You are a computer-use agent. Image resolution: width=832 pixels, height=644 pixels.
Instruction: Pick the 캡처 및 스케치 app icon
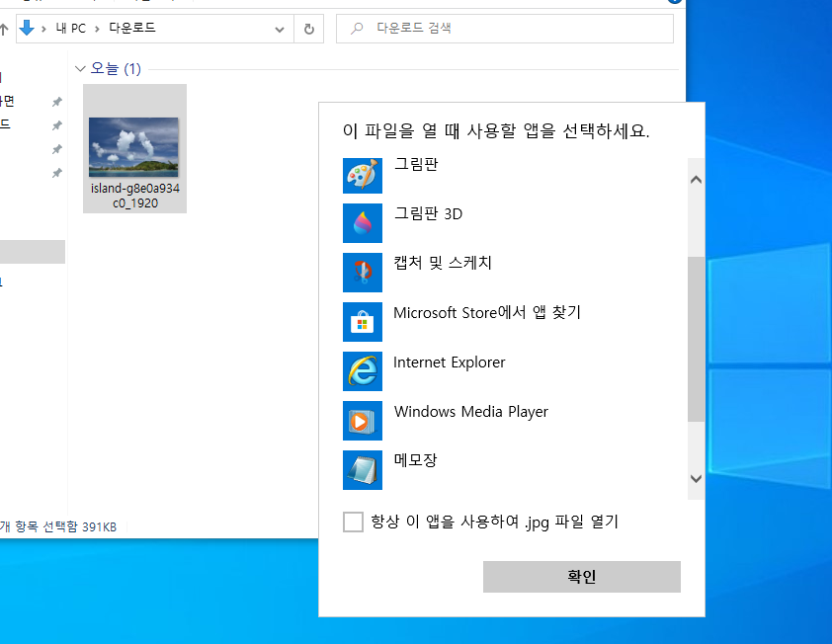tap(363, 273)
